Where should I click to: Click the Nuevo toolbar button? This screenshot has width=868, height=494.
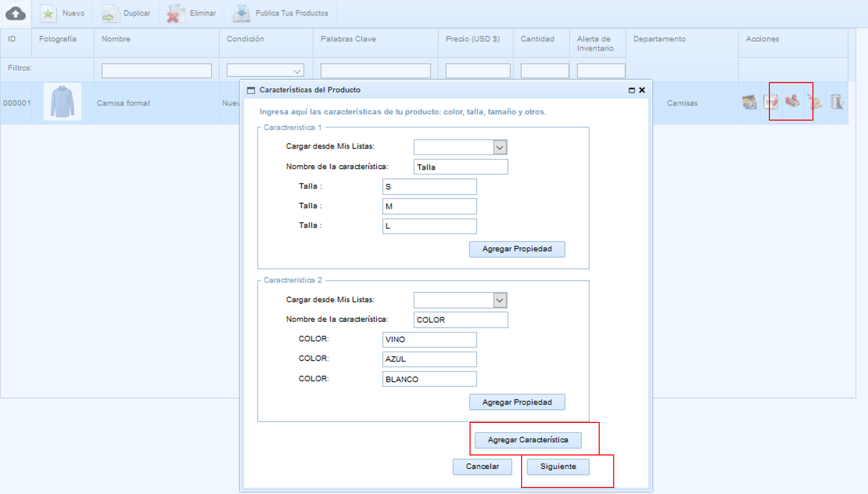[63, 14]
